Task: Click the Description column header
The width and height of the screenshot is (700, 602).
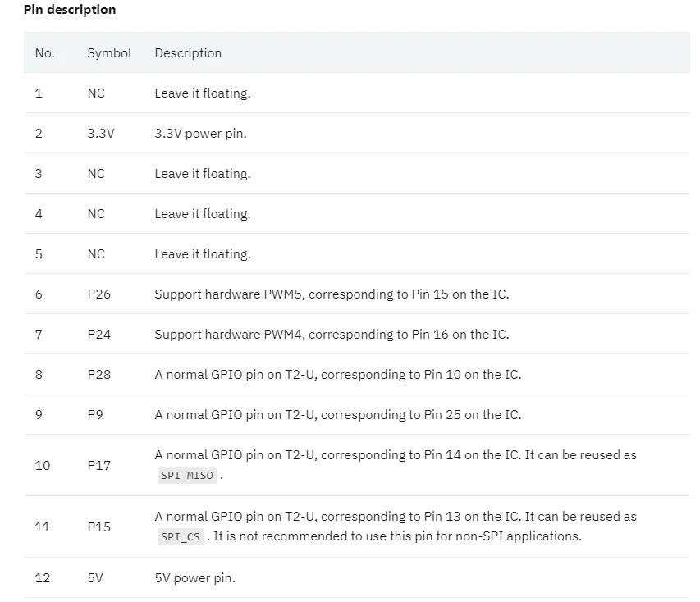Action: [x=188, y=53]
